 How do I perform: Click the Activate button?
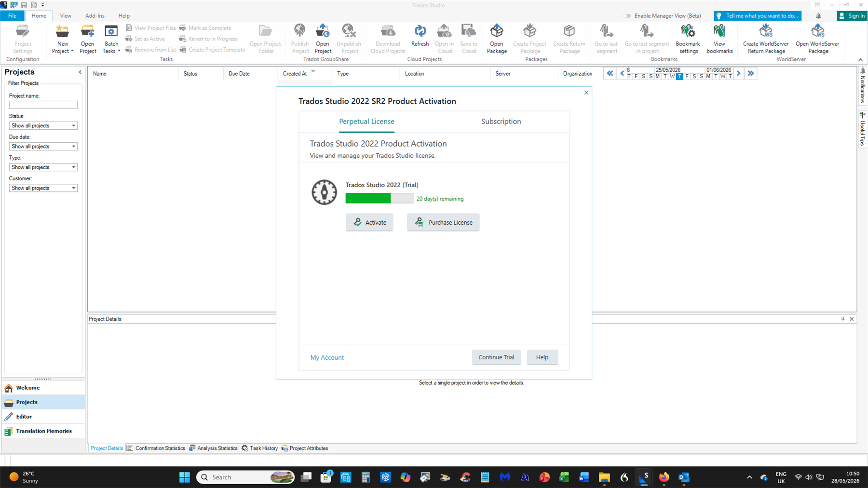[x=369, y=222]
